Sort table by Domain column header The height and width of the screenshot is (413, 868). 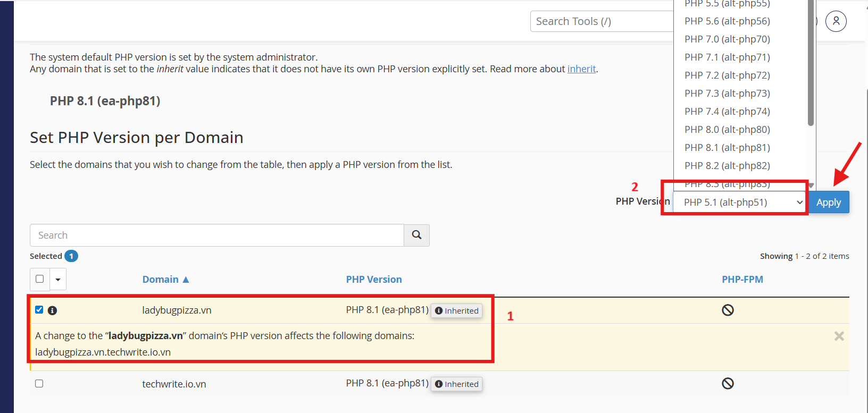(x=161, y=280)
